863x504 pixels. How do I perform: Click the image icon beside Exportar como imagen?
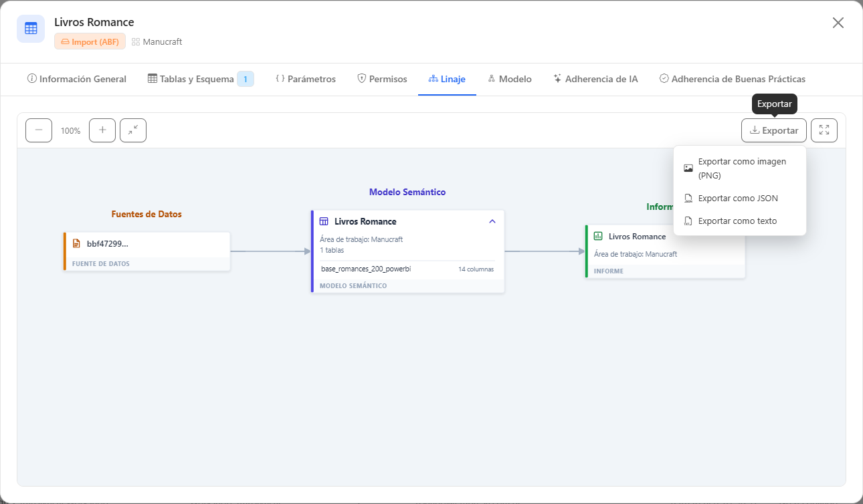pos(688,168)
